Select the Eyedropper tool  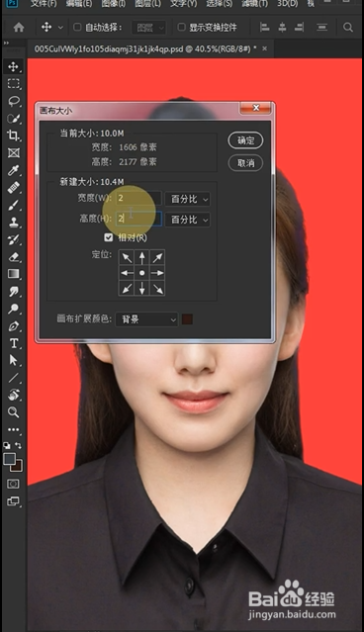pos(13,170)
